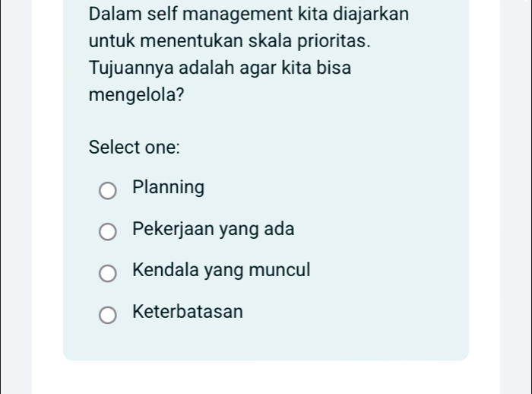Click the "Keterbatasan" option text
This screenshot has height=394, width=532.
click(188, 311)
